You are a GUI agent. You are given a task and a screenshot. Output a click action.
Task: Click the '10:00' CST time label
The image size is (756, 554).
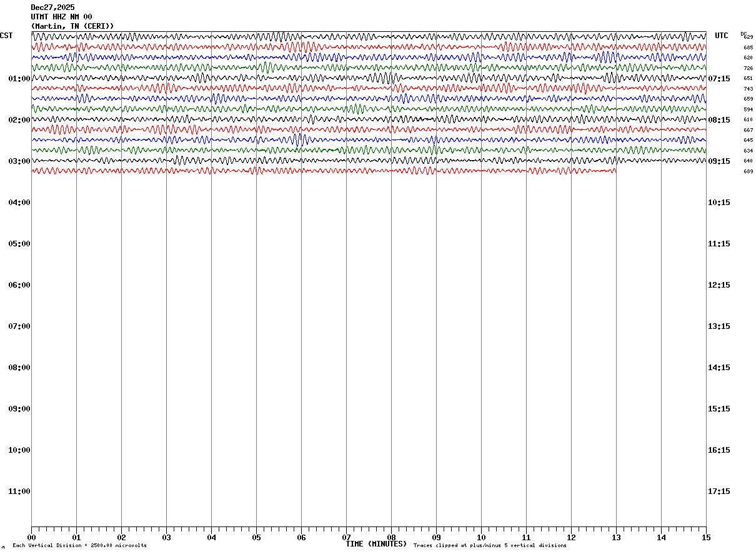(x=19, y=450)
